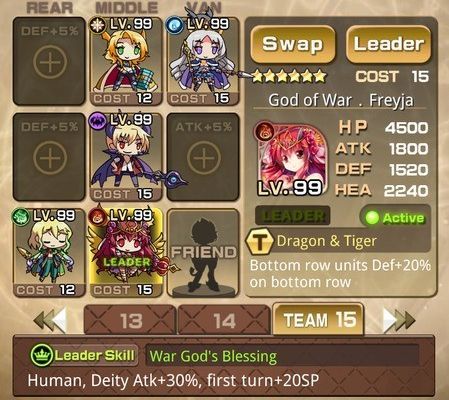Add a unit to the top DEF+5% slot
The image size is (449, 400).
pyautogui.click(x=49, y=61)
